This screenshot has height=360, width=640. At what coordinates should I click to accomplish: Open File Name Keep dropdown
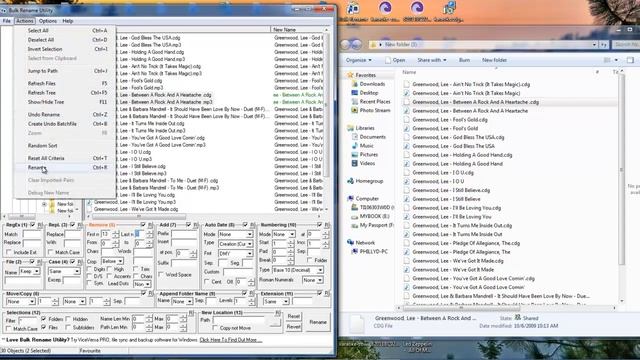tap(29, 271)
